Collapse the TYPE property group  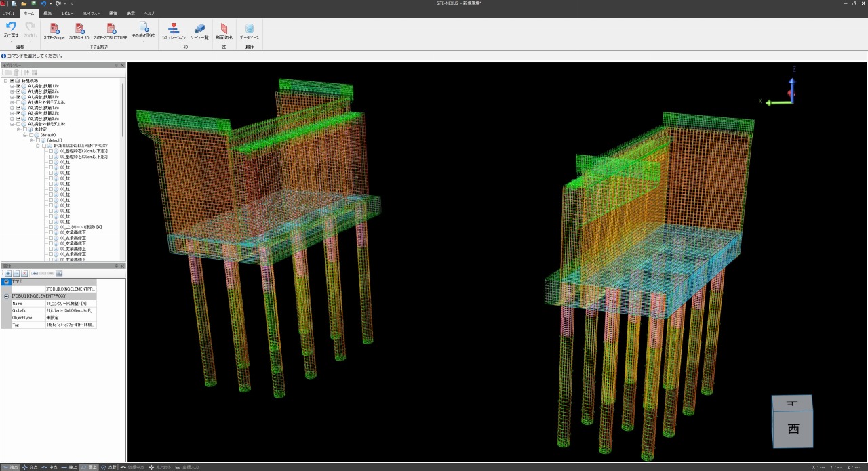pos(6,281)
